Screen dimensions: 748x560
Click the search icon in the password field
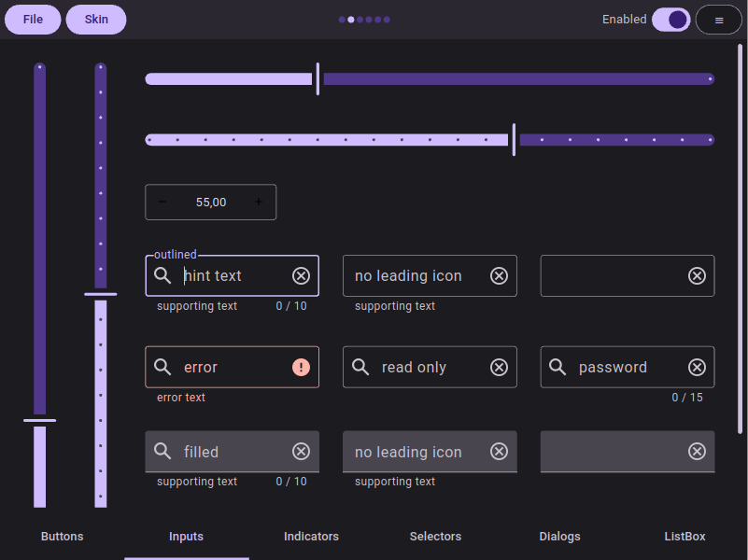(558, 367)
